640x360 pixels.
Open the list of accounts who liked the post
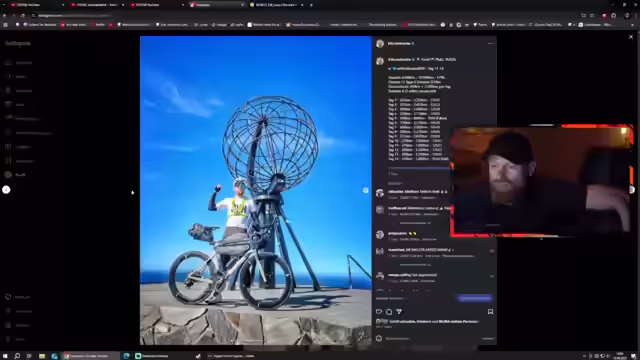pos(433,321)
